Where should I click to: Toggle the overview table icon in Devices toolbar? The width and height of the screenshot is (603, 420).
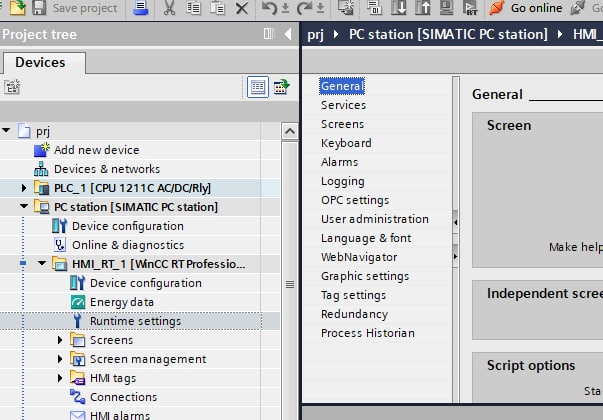coord(258,87)
